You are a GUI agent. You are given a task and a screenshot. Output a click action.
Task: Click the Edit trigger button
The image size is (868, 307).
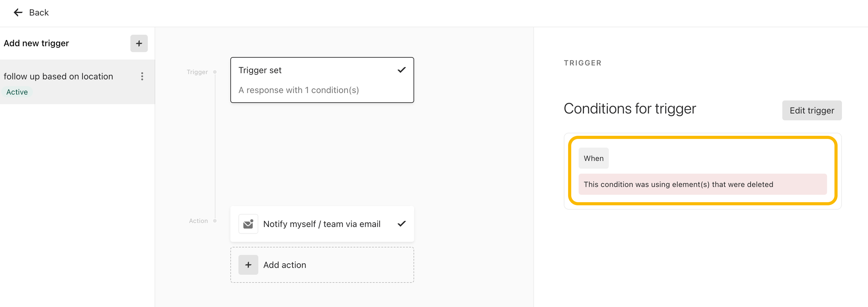[812, 110]
